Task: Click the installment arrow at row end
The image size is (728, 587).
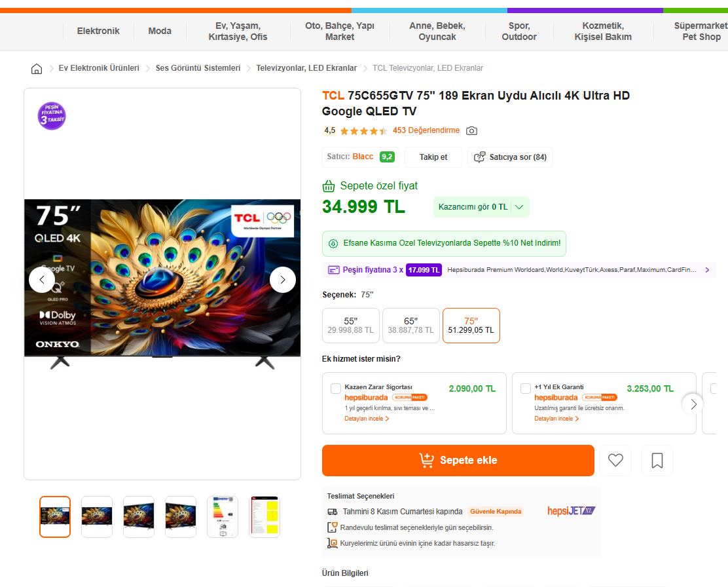Action: click(x=707, y=270)
